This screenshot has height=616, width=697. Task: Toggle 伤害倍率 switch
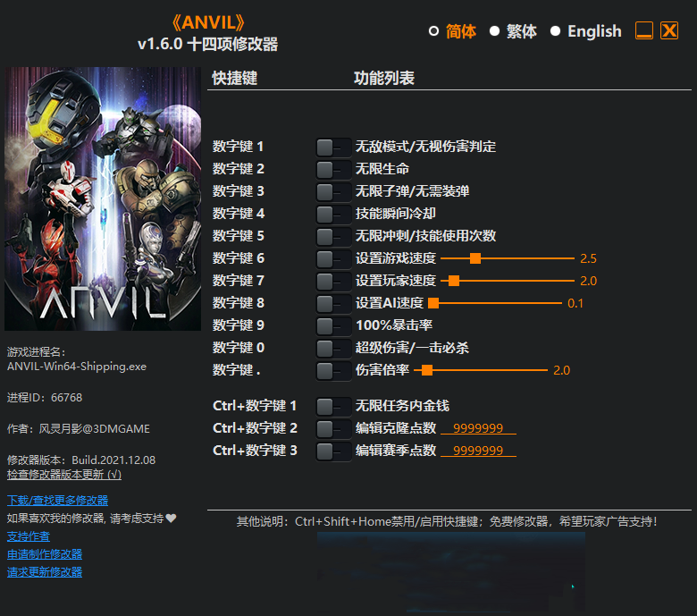(333, 370)
